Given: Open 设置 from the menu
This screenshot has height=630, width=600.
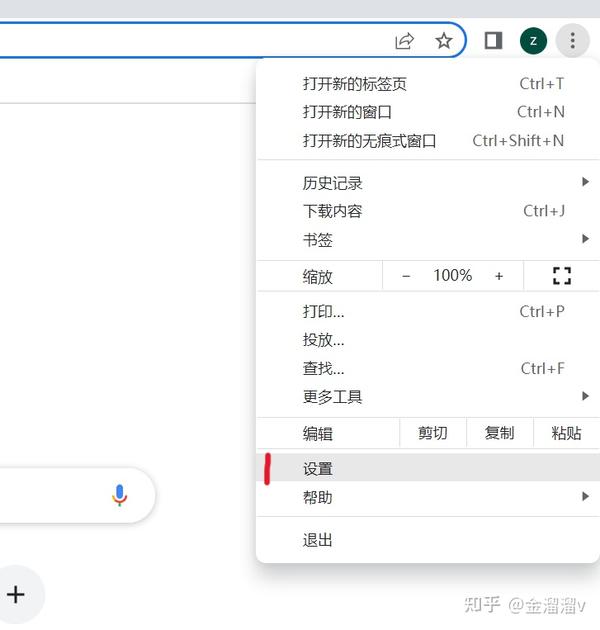Looking at the screenshot, I should (x=428, y=468).
